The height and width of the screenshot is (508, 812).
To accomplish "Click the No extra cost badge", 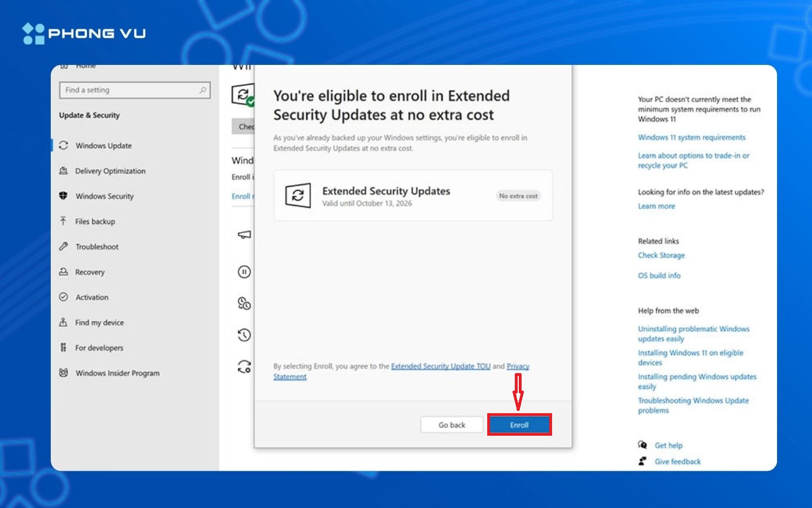I will (x=518, y=196).
